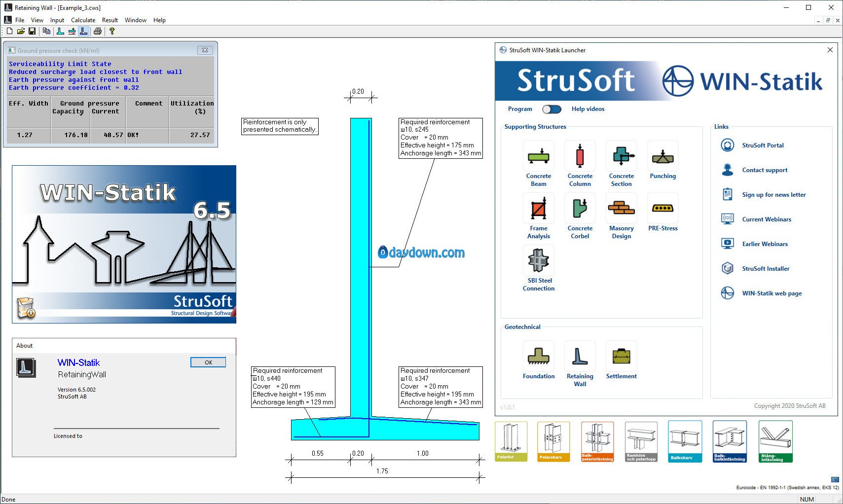
Task: Open the Calculate menu
Action: [83, 20]
